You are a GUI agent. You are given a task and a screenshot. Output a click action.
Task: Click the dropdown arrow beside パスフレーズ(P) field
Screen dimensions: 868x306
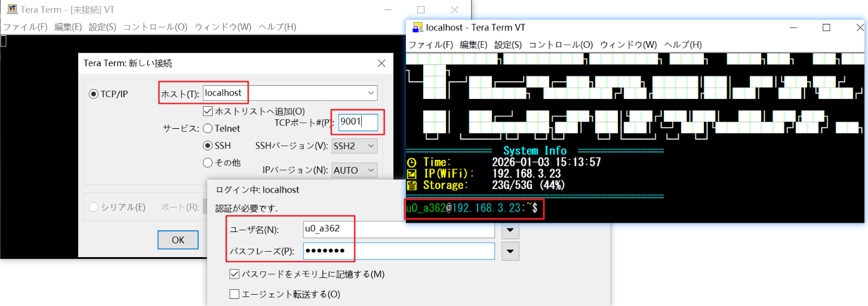click(509, 251)
